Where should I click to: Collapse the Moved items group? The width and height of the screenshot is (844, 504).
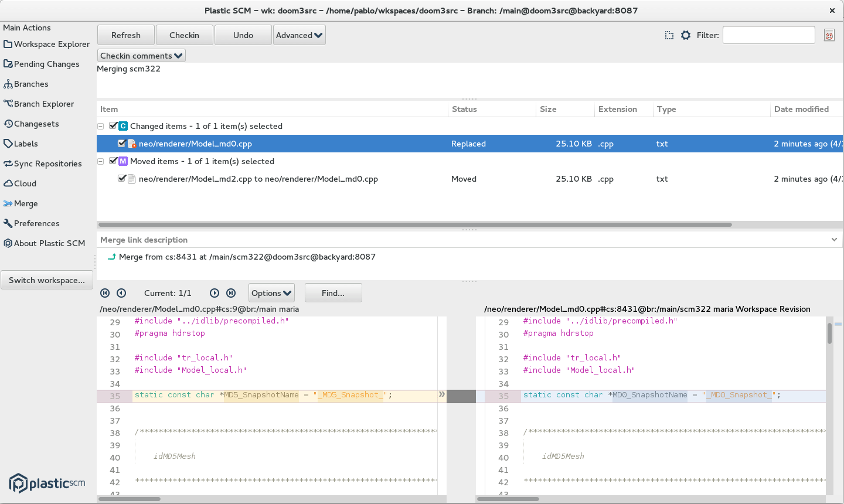coord(101,161)
